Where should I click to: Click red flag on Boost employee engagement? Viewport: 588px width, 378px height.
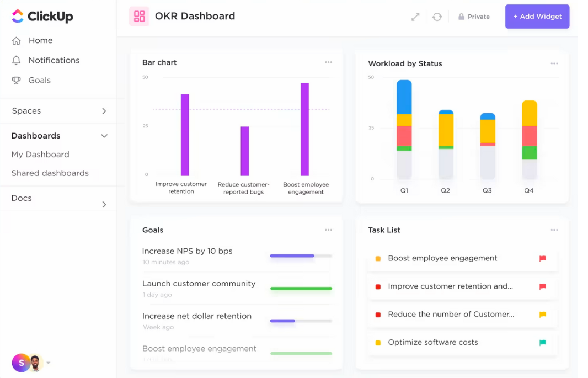(x=542, y=258)
